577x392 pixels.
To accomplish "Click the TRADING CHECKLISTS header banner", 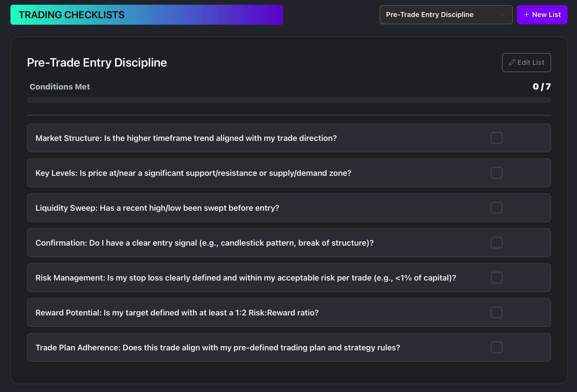I will [146, 14].
